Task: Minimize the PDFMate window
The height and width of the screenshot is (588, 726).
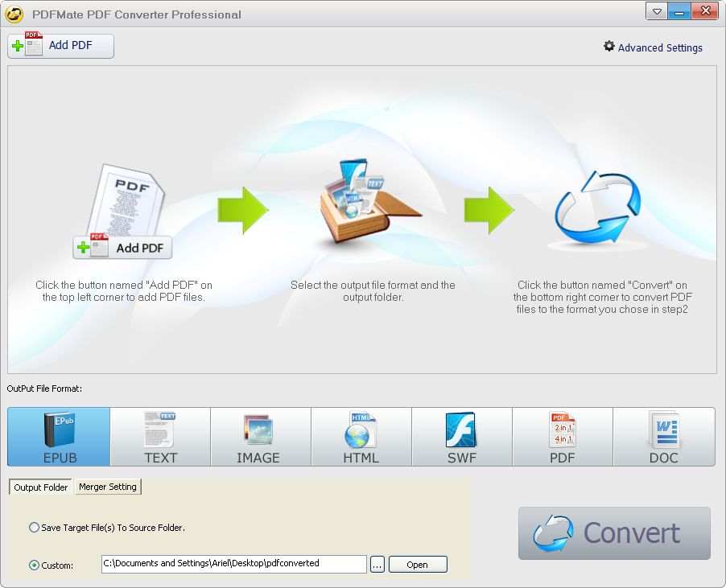Action: coord(679,11)
